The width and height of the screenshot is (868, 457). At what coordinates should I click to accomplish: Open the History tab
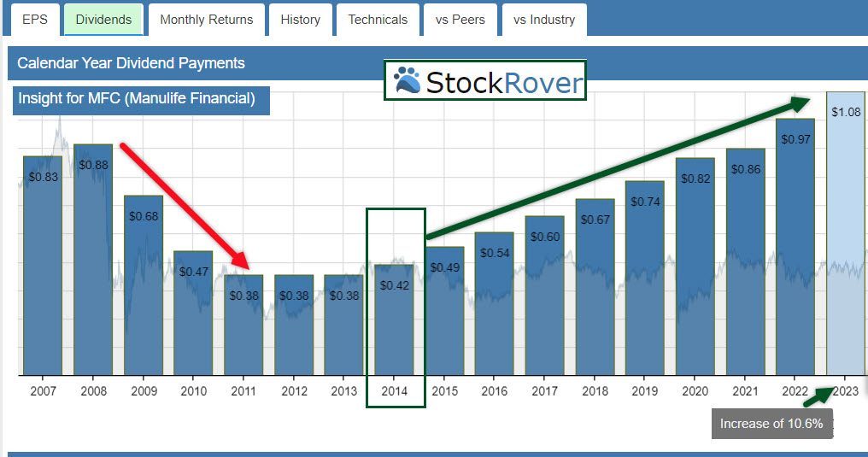[300, 19]
